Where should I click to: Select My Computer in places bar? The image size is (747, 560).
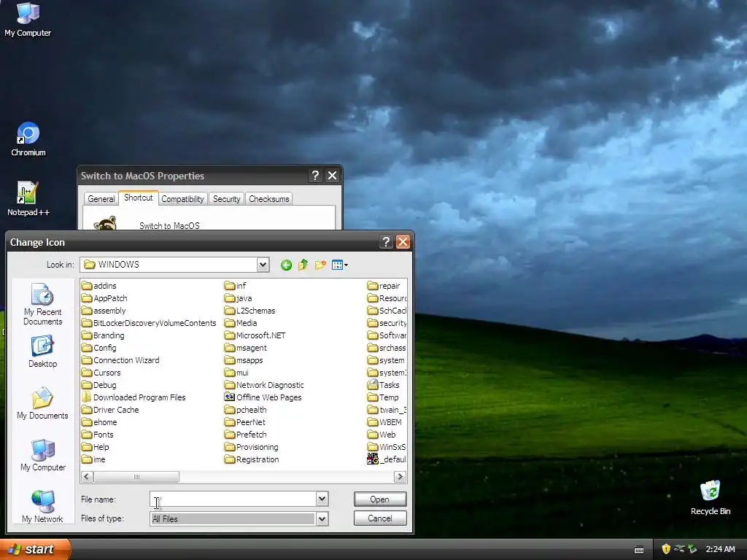[x=43, y=455]
